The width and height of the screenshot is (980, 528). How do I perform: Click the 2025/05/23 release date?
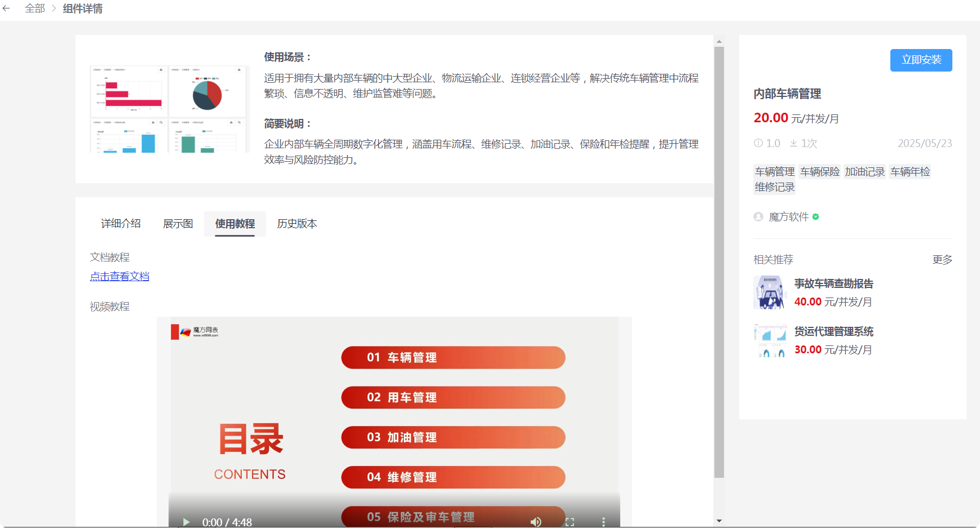coord(925,143)
